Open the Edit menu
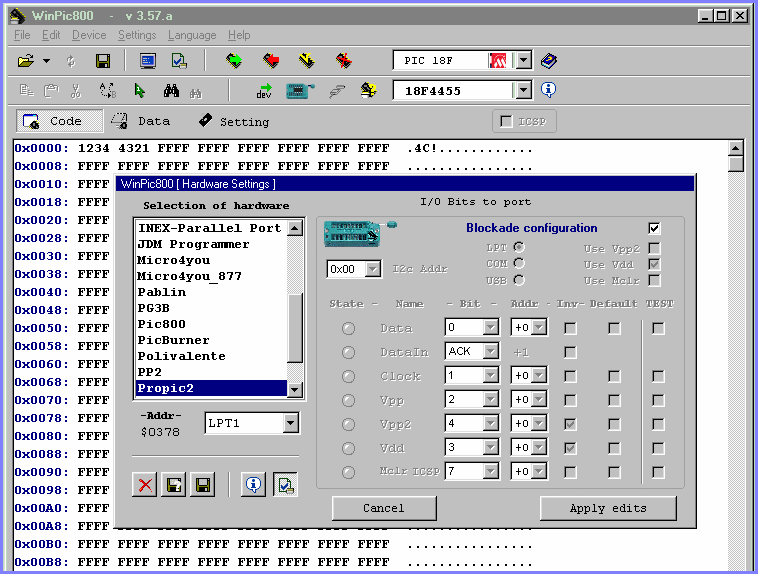 point(51,35)
